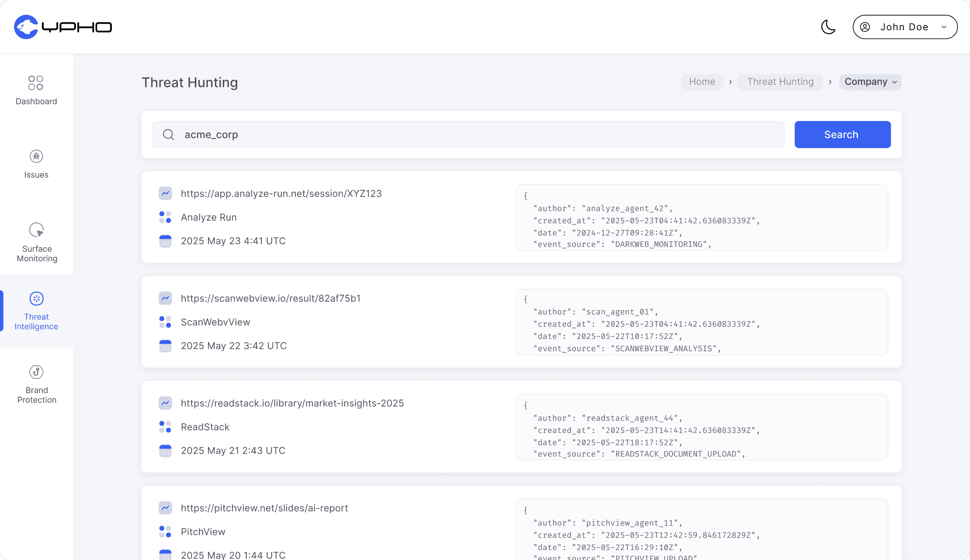The image size is (970, 560).
Task: Open the Threat Intelligence menu label
Action: 36,322
